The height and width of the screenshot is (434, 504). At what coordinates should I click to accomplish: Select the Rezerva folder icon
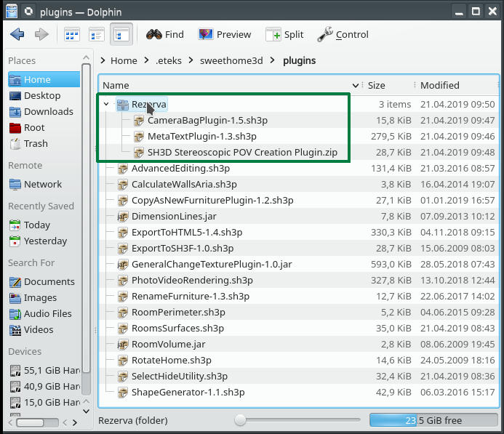click(x=122, y=105)
